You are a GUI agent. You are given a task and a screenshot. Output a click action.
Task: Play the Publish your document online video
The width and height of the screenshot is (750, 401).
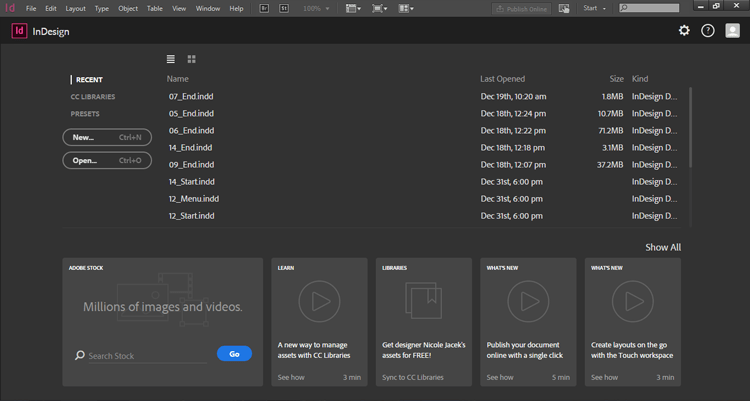tap(529, 301)
